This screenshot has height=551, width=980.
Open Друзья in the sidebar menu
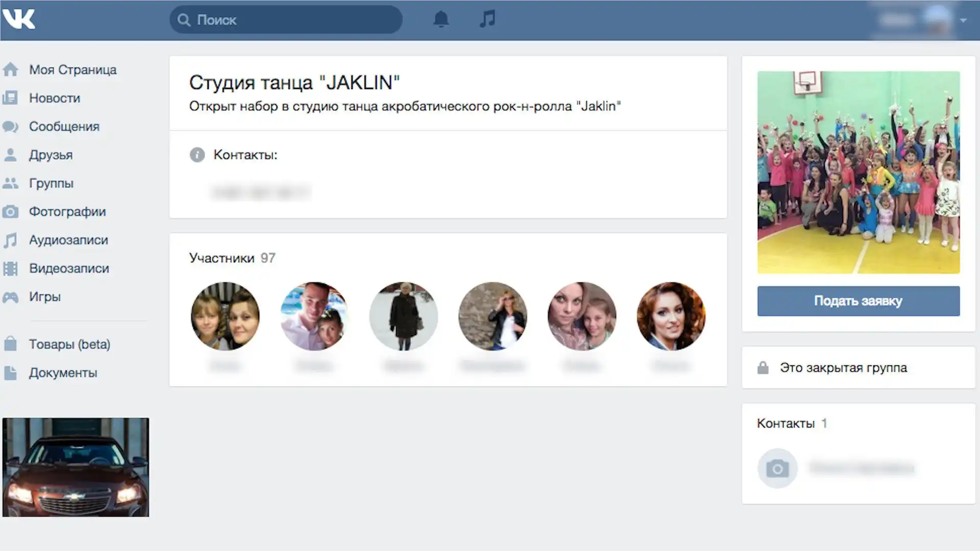point(51,155)
